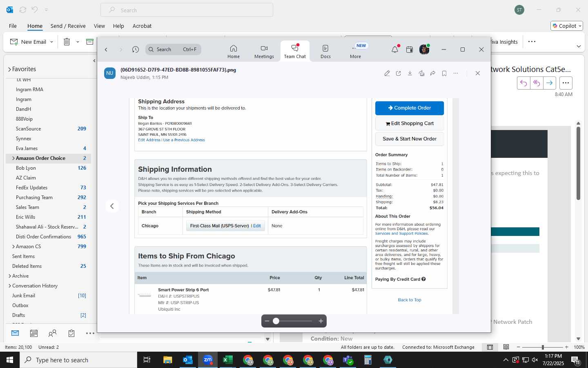Click Zoom notifications bell icon
Screen dimensions: 588x368
click(x=394, y=49)
